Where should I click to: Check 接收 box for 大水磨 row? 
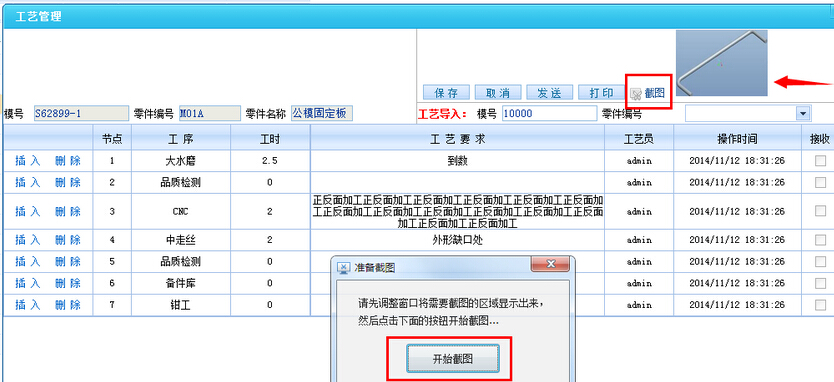tap(820, 161)
